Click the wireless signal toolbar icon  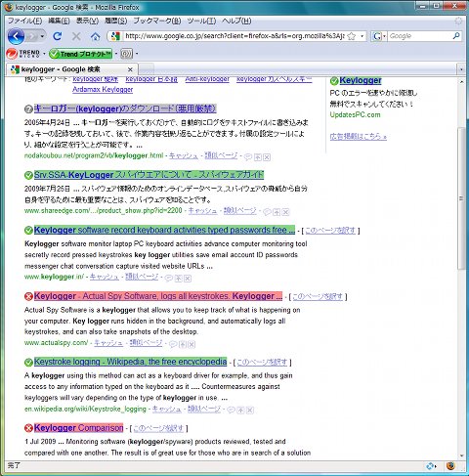coord(127,54)
